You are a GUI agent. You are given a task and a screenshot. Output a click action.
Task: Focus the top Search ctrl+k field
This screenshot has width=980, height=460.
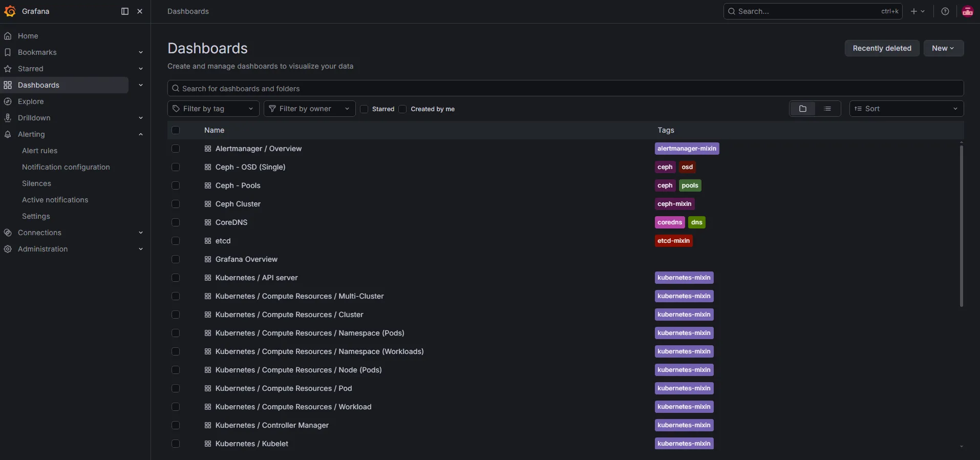[813, 11]
